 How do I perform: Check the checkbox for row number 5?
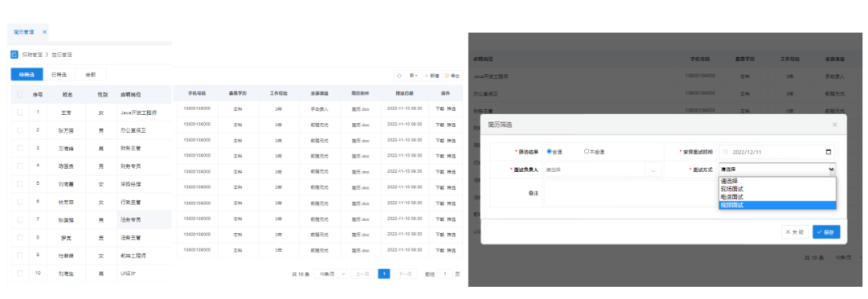[20, 183]
